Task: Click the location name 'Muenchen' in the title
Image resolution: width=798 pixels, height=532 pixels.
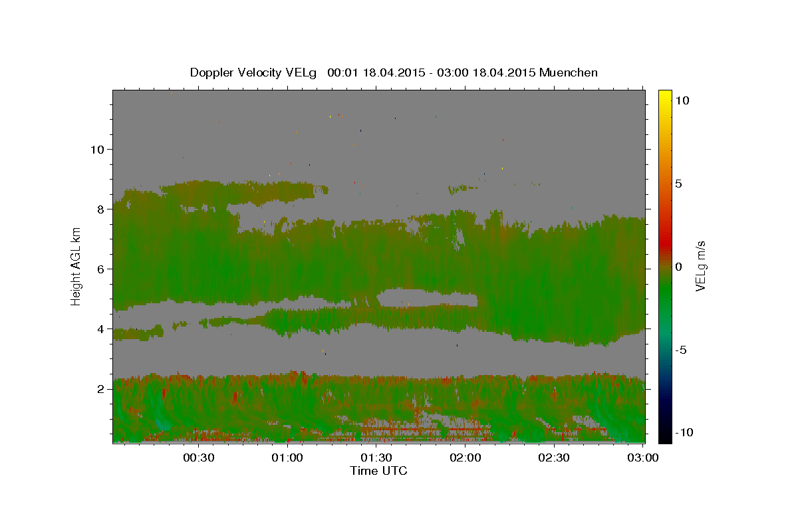Action: click(x=569, y=72)
